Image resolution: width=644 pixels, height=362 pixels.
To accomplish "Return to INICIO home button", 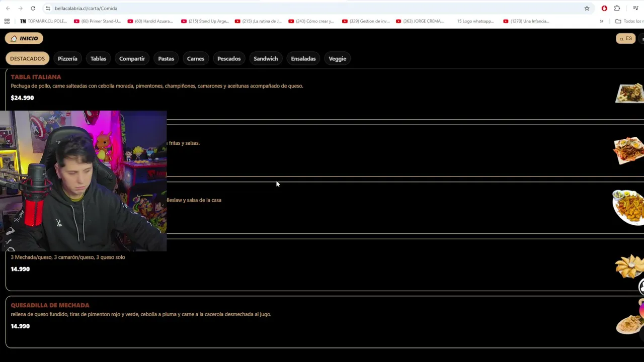I will click(24, 38).
